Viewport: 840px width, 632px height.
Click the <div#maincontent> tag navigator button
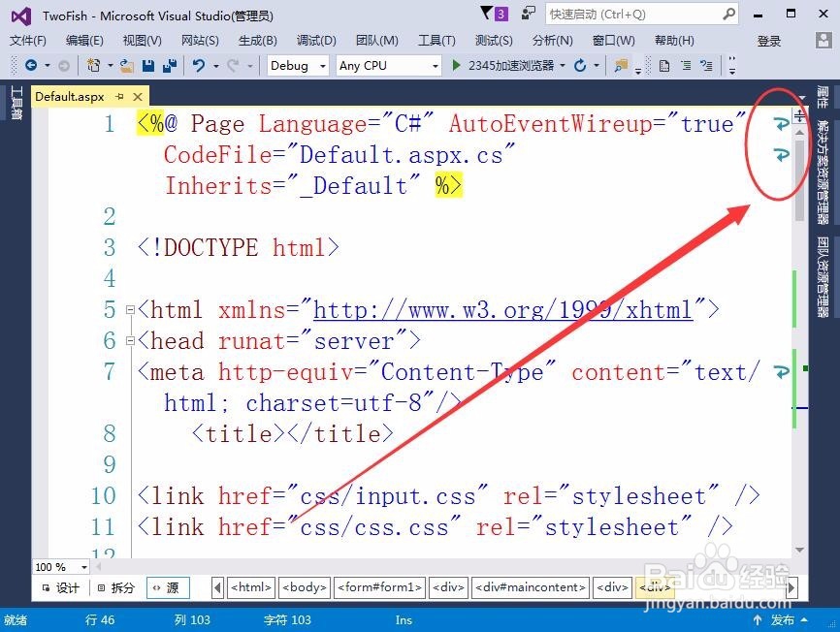531,587
